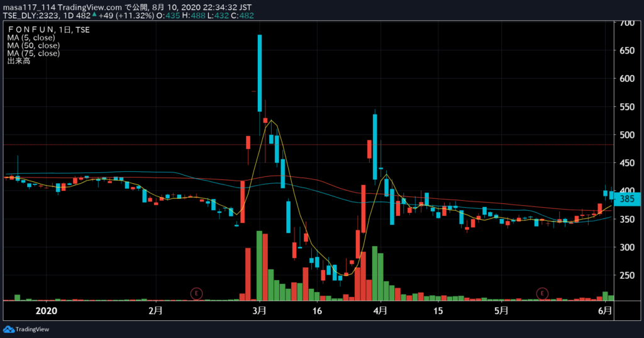Screen dimensions: 644x338
Task: Click the 650 price axis label
Action: click(627, 50)
